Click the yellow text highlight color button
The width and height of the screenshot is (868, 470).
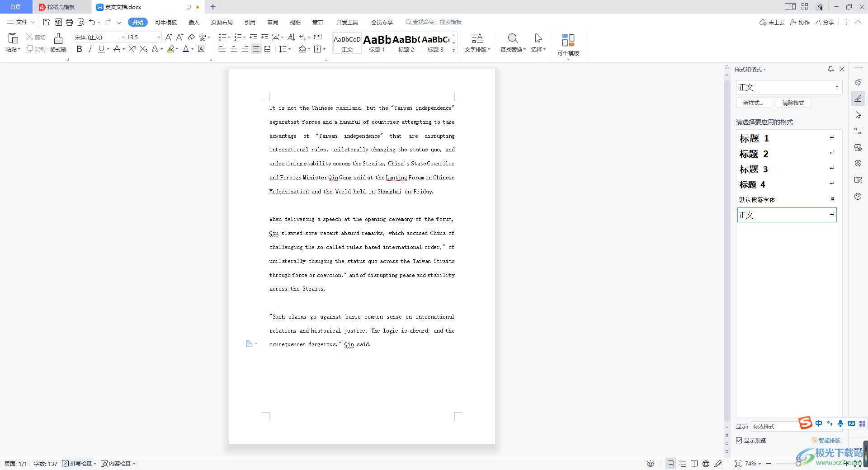(170, 49)
